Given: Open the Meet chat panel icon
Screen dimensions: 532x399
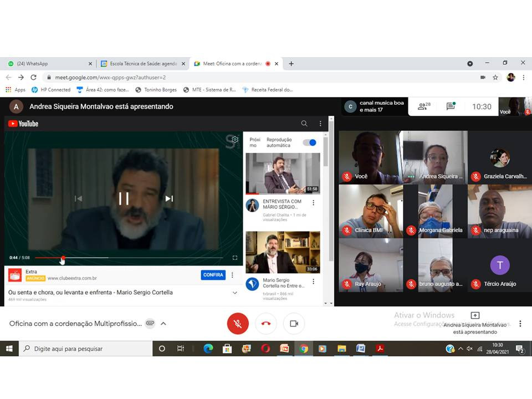Looking at the screenshot, I should coord(451,106).
